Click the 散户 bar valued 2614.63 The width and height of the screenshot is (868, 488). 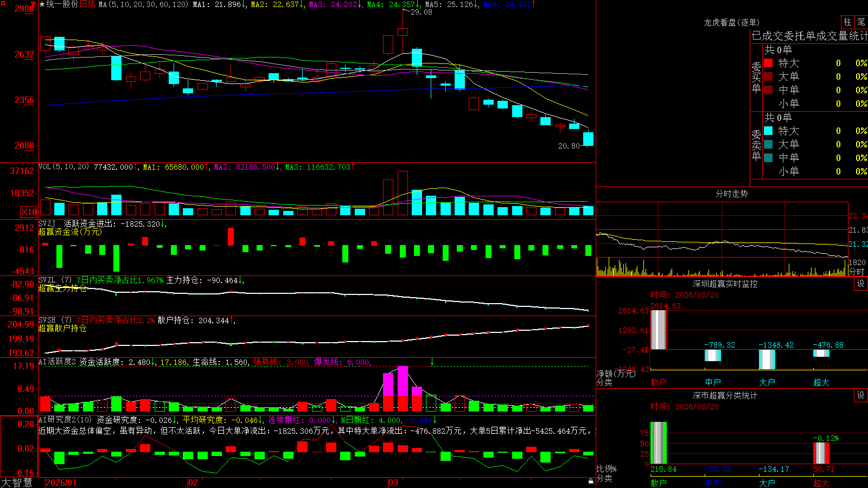coord(658,330)
